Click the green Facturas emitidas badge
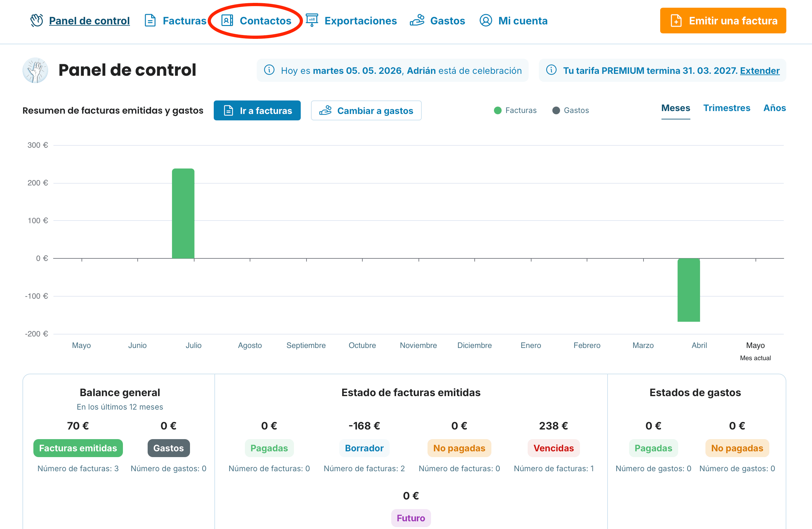Viewport: 812px width, 529px height. (78, 448)
